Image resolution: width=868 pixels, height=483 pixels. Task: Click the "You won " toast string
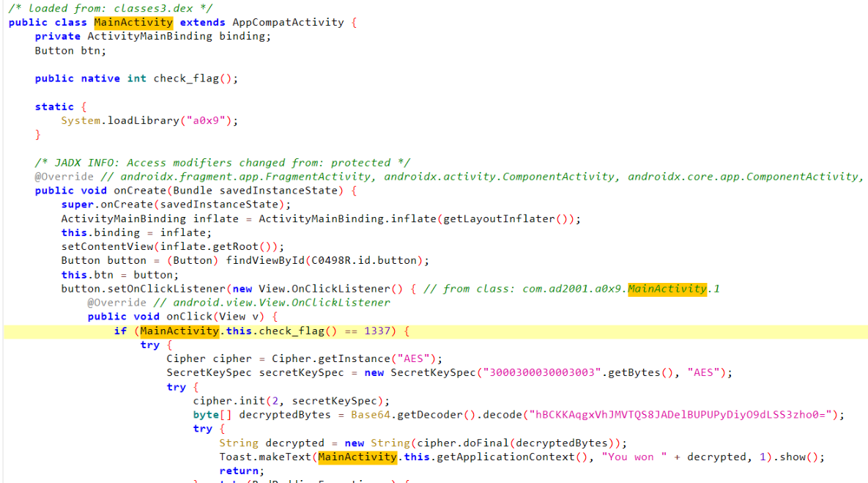[x=627, y=457]
